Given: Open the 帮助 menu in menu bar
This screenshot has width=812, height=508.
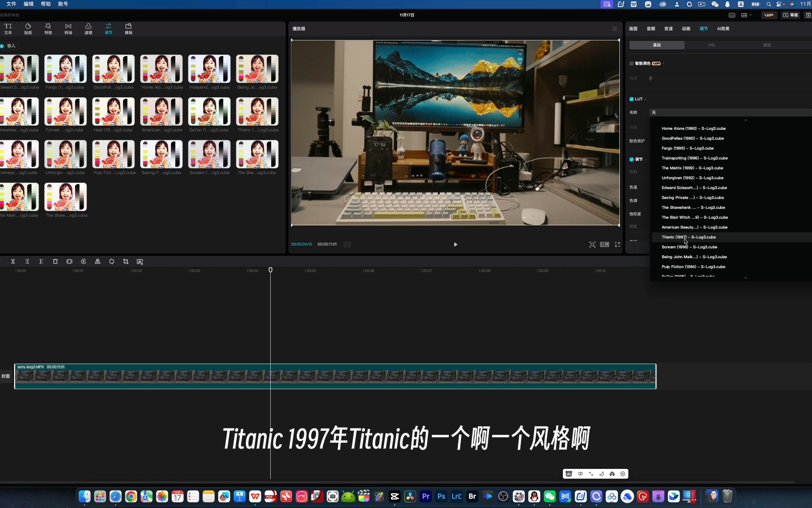Looking at the screenshot, I should 46,4.
